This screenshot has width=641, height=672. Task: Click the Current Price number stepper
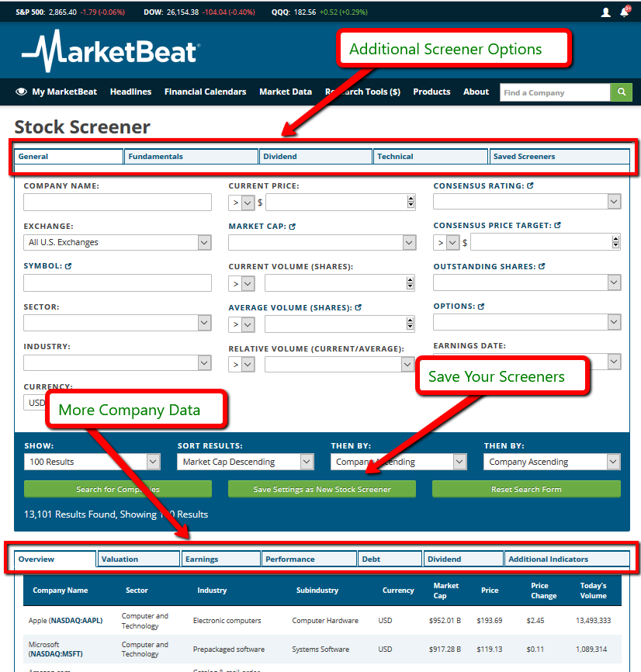(411, 202)
